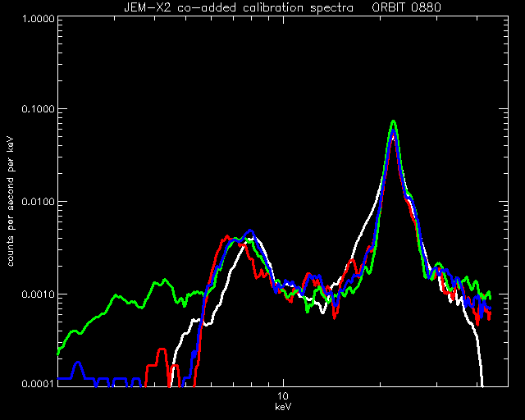
Task: Click the 0.0100 y-axis tick label
Action: [38, 202]
